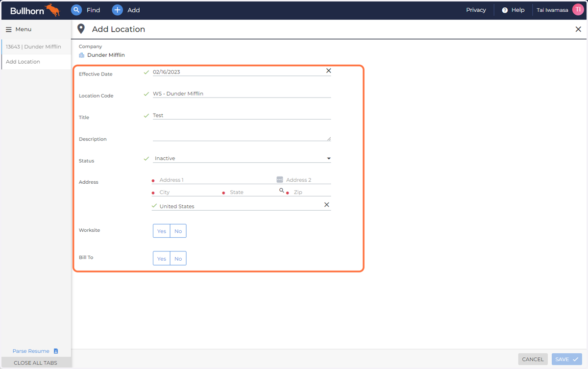Viewport: 588px width, 369px height.
Task: Select No for Worksite
Action: pos(178,231)
